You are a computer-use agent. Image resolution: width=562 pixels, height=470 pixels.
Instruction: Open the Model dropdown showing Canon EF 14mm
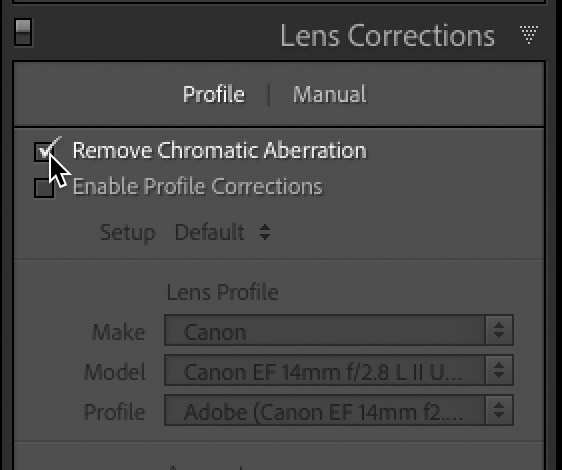[339, 370]
